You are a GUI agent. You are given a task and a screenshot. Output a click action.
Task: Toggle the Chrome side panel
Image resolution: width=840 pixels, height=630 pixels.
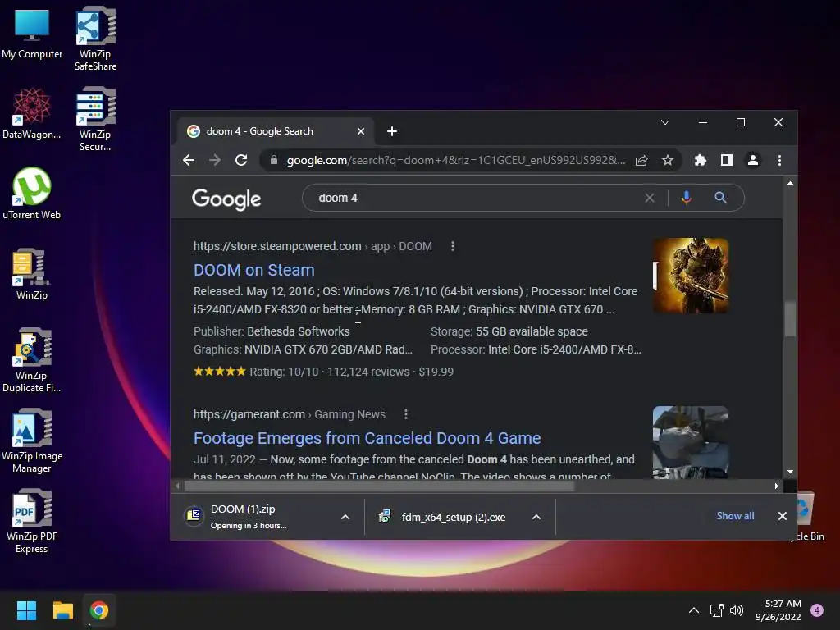click(x=727, y=160)
